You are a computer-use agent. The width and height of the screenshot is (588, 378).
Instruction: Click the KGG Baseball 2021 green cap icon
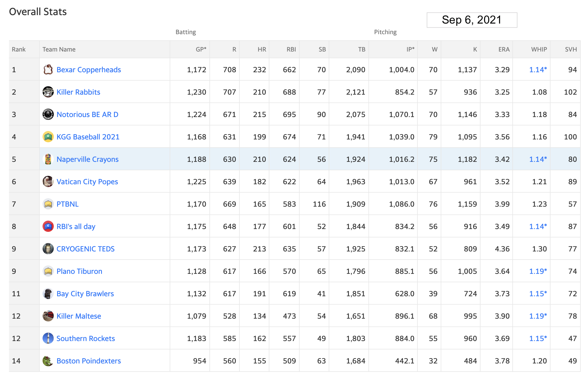click(48, 137)
